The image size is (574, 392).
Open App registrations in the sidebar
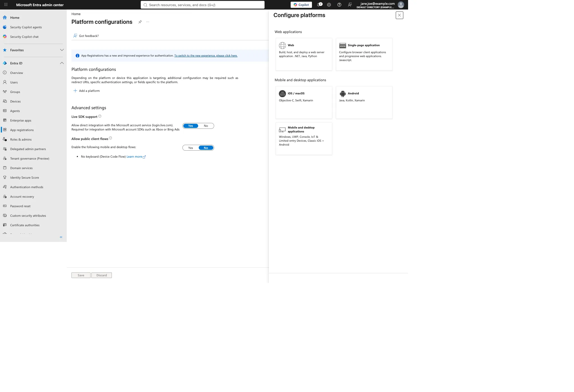[33, 130]
